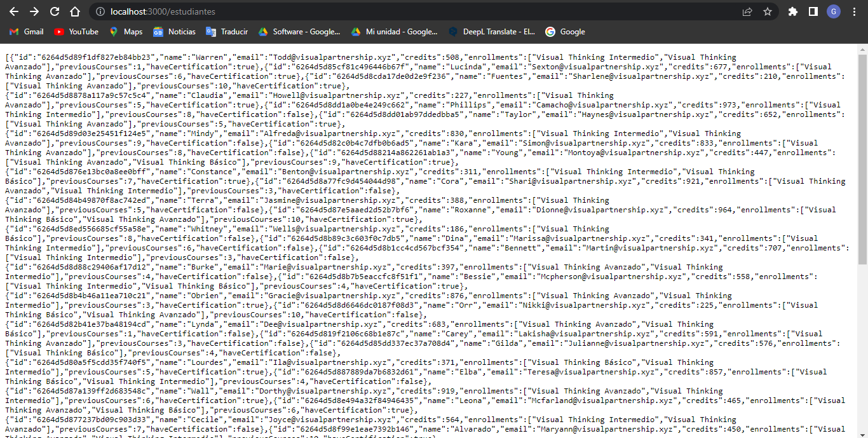The width and height of the screenshot is (868, 438).
Task: Open the Extensions puzzle icon
Action: pos(793,11)
